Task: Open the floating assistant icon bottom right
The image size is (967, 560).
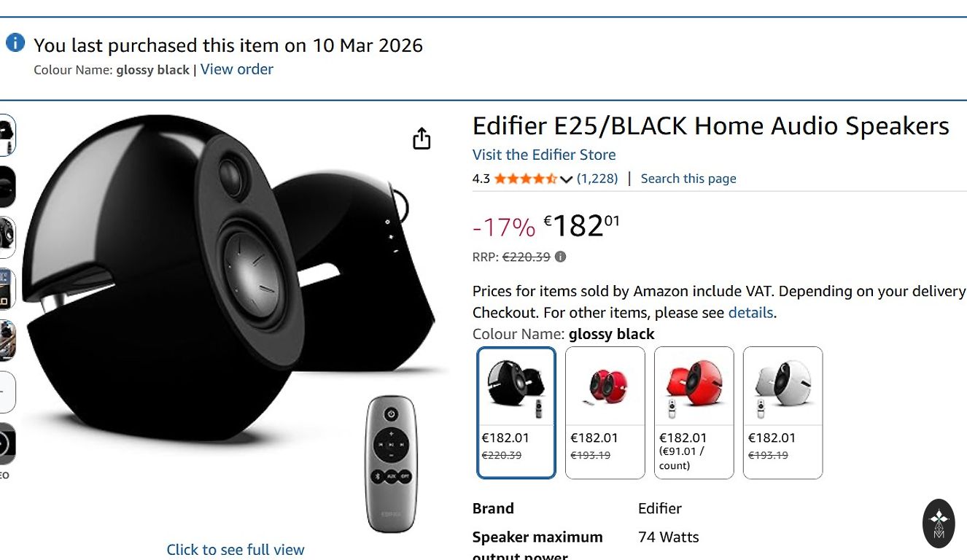Action: (x=939, y=523)
